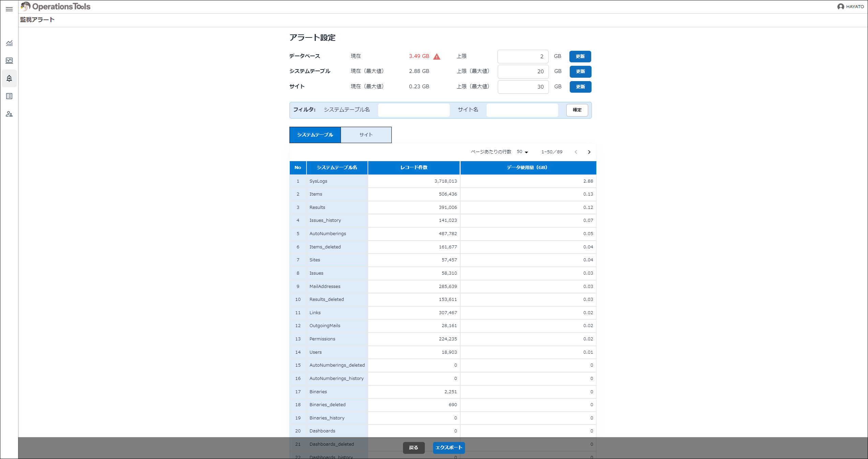Image resolution: width=868 pixels, height=459 pixels.
Task: Click the データ使用量 (GB) column header
Action: click(x=528, y=168)
